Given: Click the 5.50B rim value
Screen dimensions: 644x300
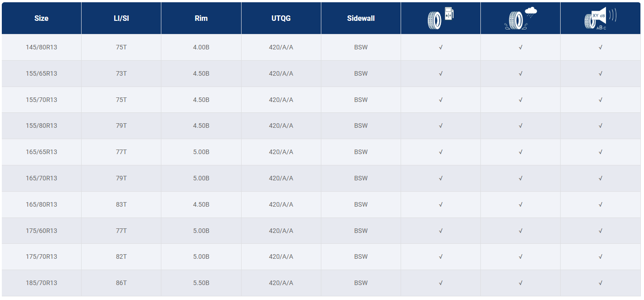Looking at the screenshot, I should [201, 283].
